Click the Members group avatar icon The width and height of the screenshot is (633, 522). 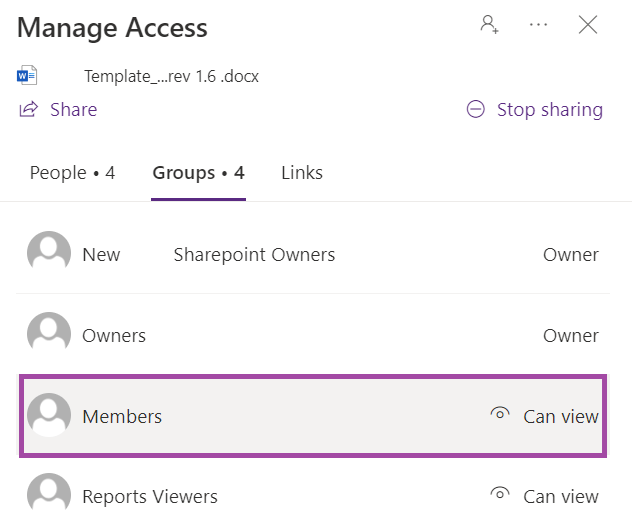(x=49, y=415)
